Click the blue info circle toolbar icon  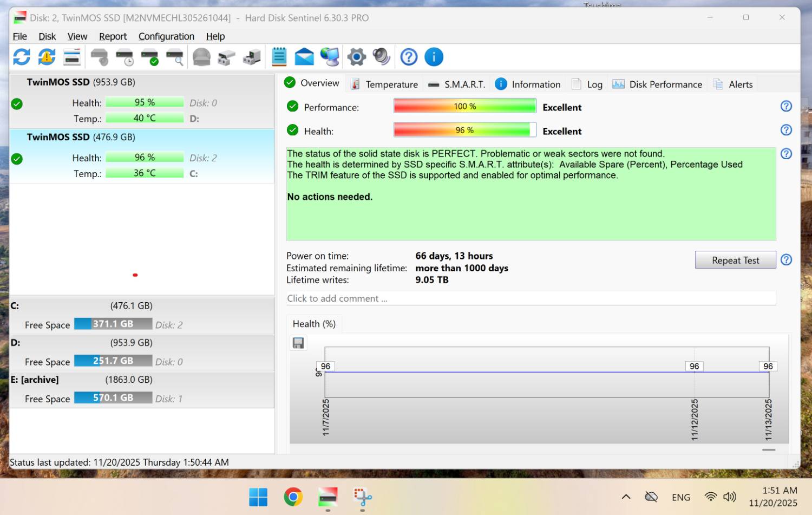pyautogui.click(x=434, y=57)
